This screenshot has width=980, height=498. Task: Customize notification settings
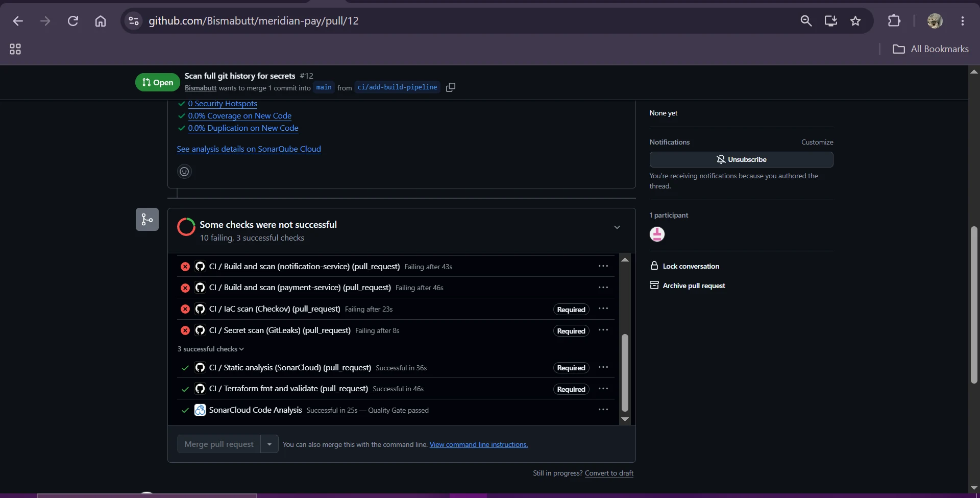817,142
